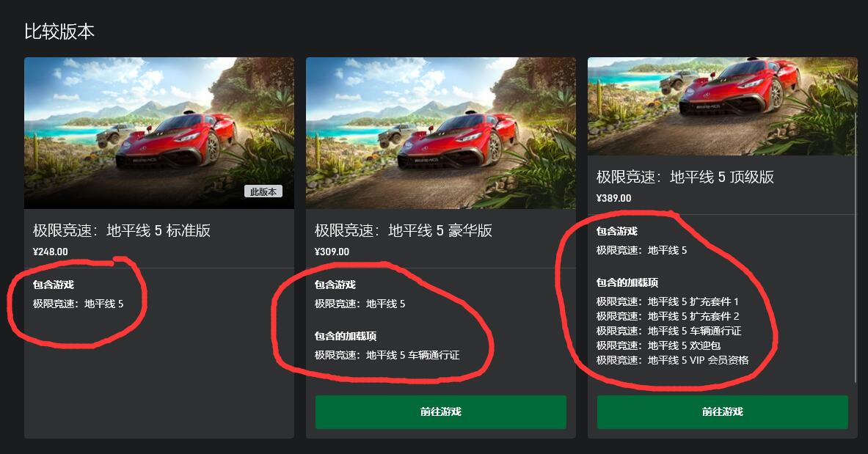Select 车辆通行证 add-on in Premium list
This screenshot has width=868, height=454.
point(668,331)
